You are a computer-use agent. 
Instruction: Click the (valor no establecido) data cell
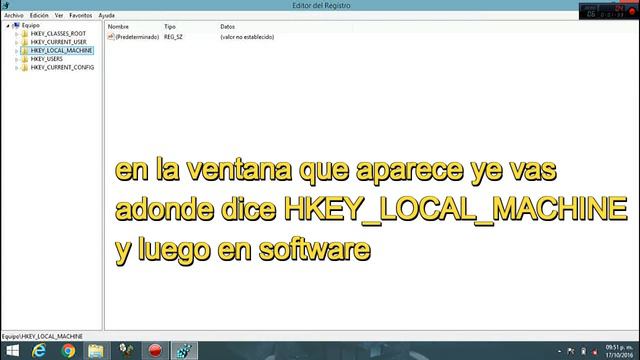point(247,37)
